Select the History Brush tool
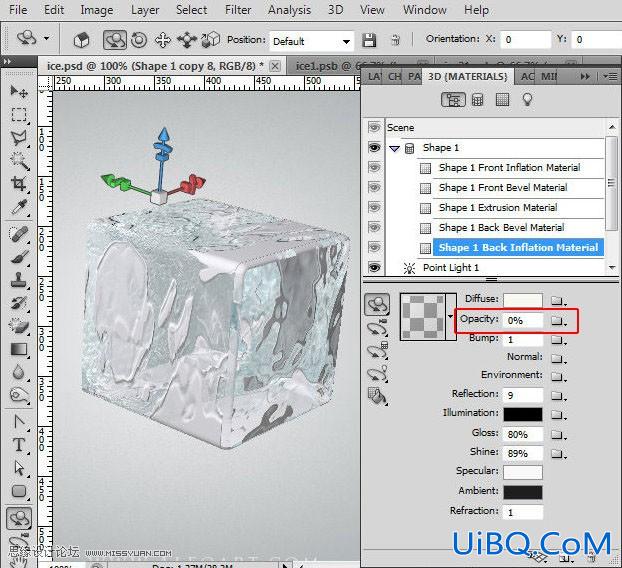 coord(19,303)
